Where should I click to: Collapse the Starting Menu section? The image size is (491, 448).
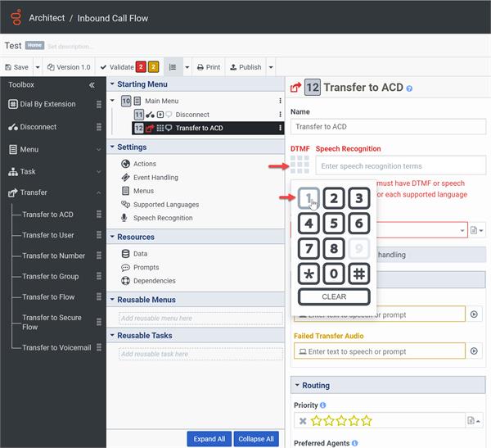[x=112, y=84]
